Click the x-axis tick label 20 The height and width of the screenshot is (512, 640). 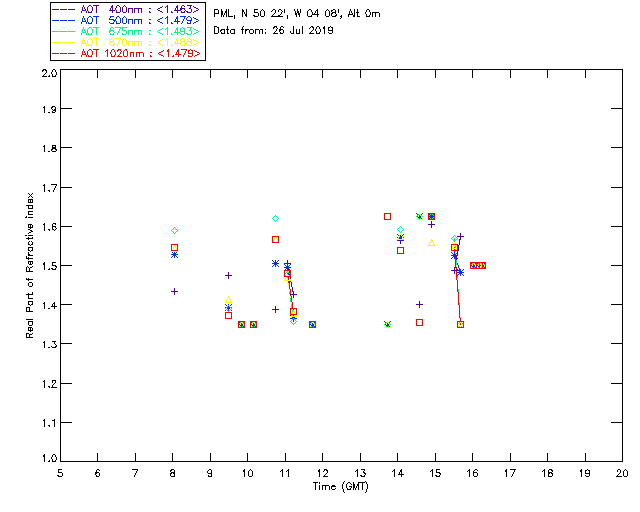(x=622, y=473)
